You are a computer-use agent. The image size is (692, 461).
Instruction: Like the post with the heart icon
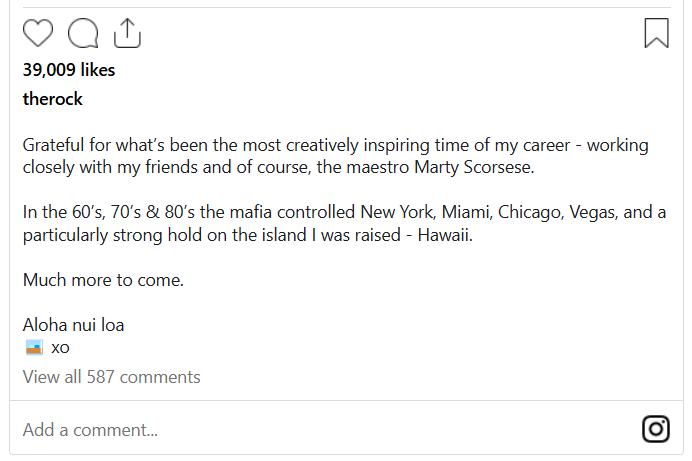point(38,33)
